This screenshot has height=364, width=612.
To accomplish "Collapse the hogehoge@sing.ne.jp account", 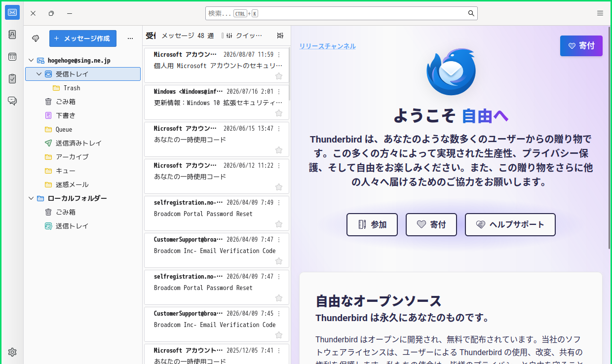I will [x=31, y=60].
